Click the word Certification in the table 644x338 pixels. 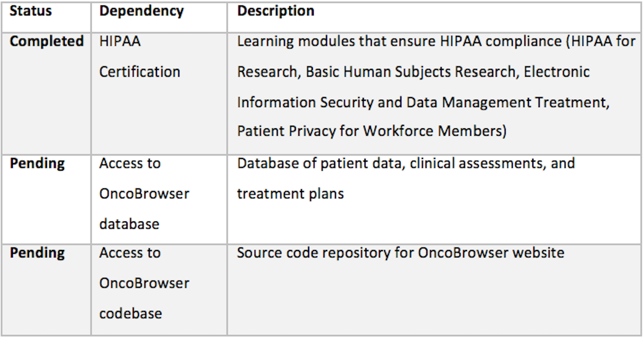140,72
